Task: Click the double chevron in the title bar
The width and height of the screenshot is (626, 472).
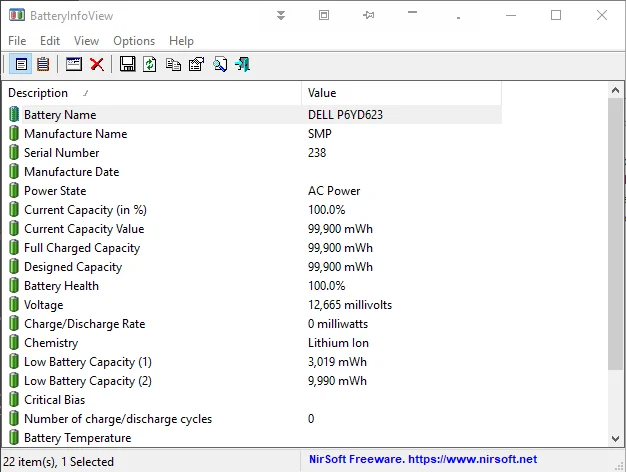Action: 281,15
